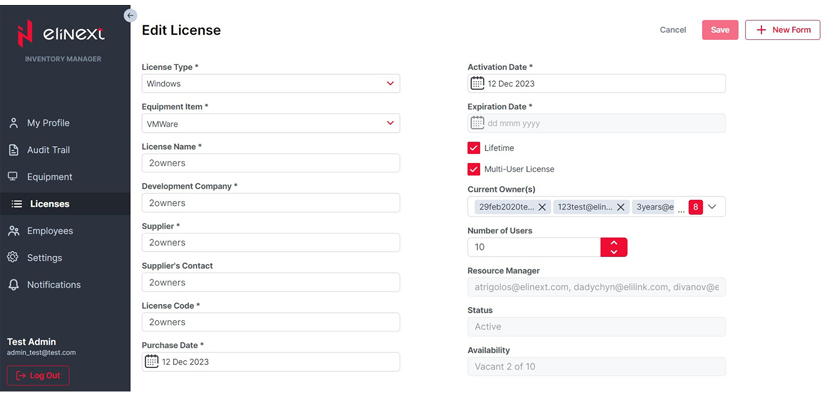Click the Save button
The image size is (834, 396).
click(x=720, y=30)
